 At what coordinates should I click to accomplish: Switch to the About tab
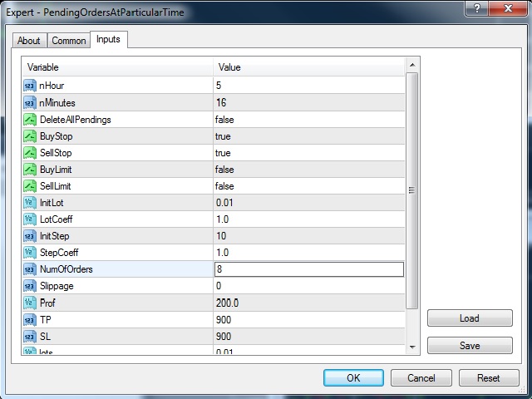(x=29, y=41)
